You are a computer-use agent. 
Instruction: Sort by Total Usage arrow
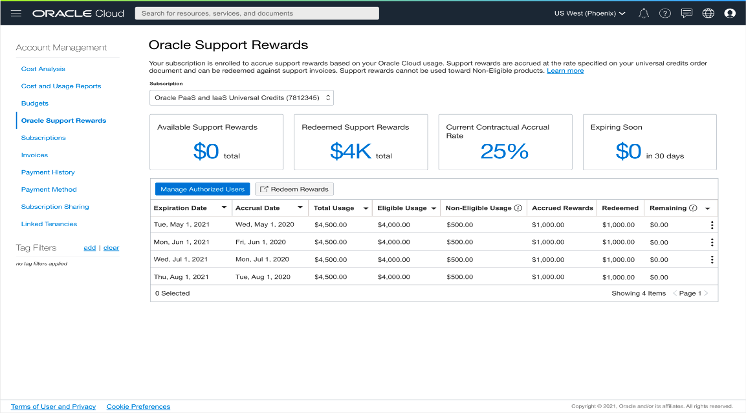point(365,208)
